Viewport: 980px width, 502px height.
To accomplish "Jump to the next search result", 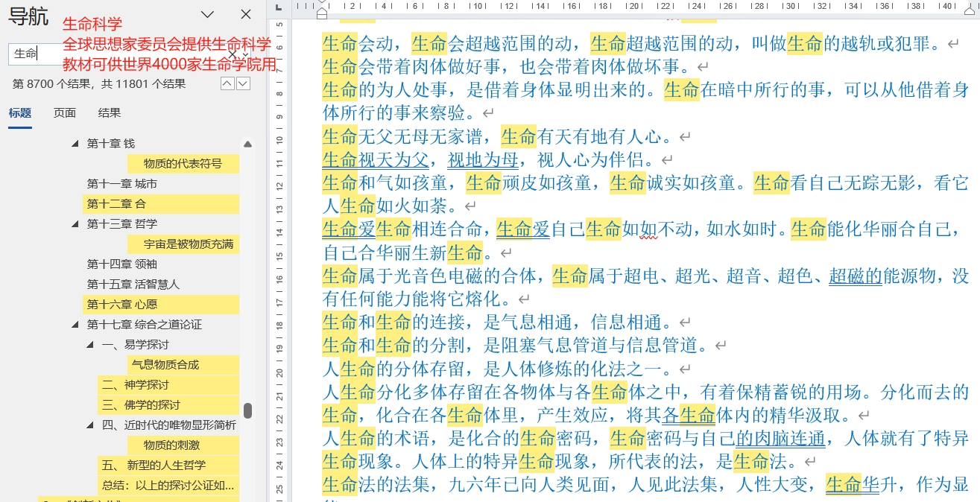I will (243, 83).
